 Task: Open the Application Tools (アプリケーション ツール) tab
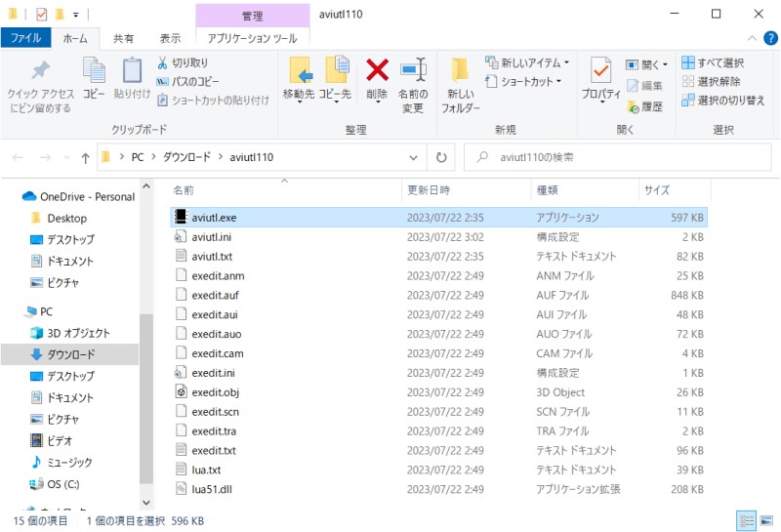(x=253, y=38)
